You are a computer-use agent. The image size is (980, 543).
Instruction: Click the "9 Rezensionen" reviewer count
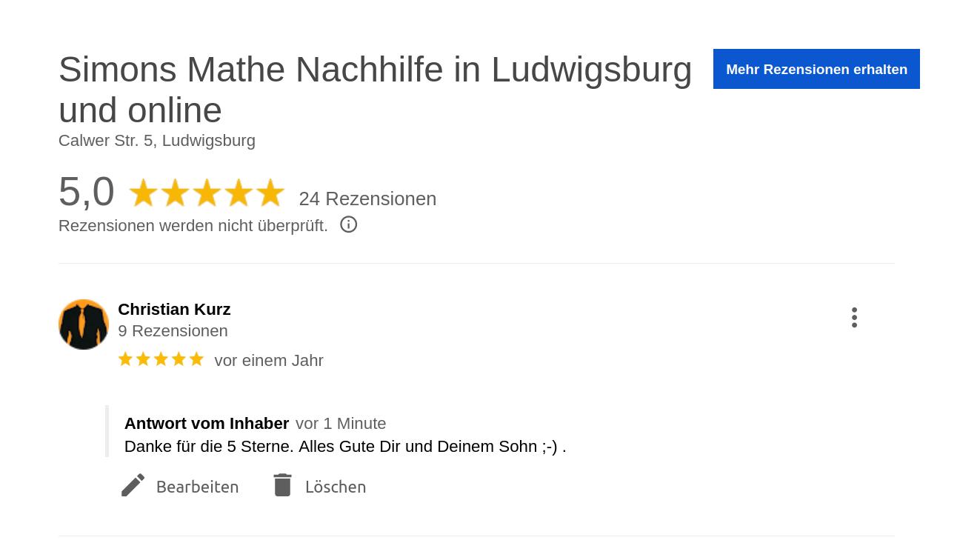click(173, 330)
